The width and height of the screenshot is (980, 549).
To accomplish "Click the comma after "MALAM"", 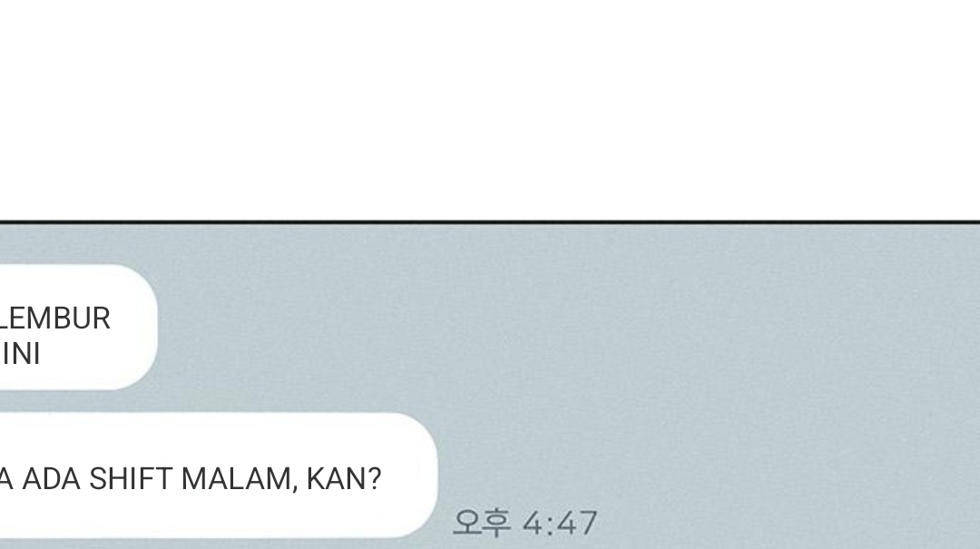I will [294, 489].
